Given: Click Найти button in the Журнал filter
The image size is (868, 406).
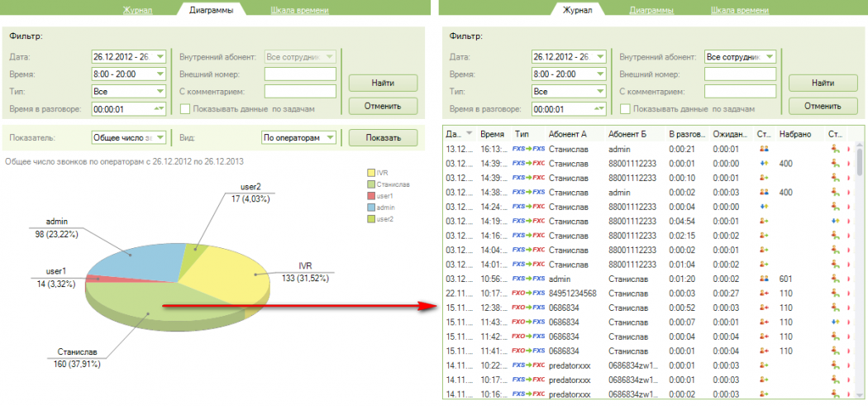Looking at the screenshot, I should coord(823,83).
